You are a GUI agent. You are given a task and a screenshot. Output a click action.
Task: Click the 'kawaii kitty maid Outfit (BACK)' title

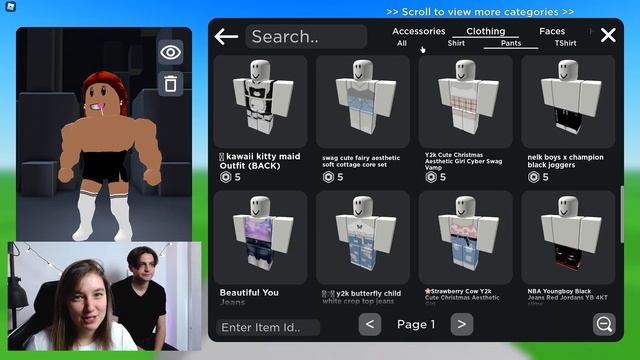260,161
